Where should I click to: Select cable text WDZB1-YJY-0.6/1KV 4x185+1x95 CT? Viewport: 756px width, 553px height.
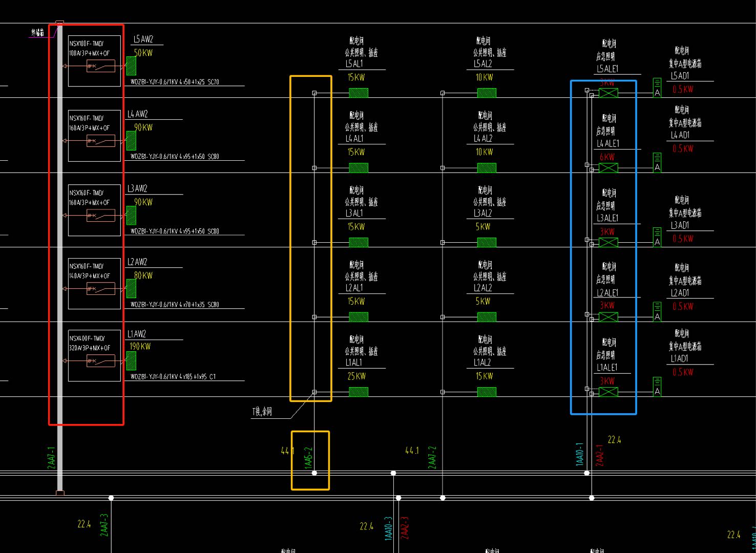click(x=173, y=377)
